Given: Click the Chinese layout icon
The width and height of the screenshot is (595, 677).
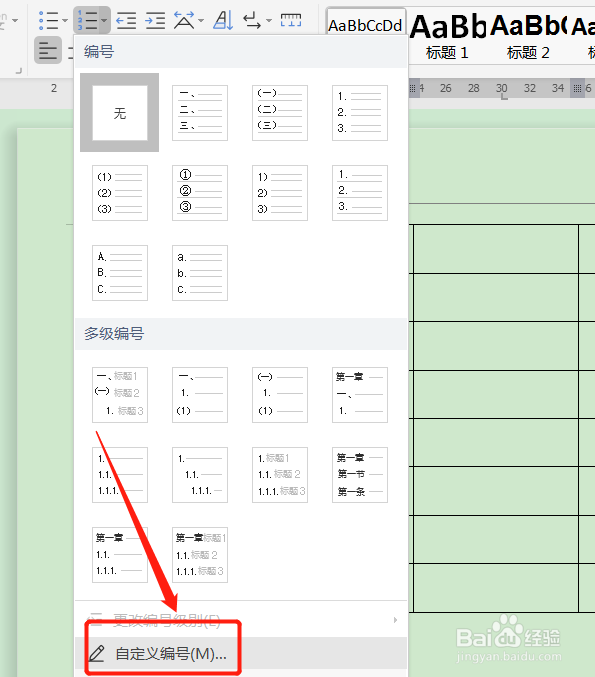Looking at the screenshot, I should (x=184, y=20).
